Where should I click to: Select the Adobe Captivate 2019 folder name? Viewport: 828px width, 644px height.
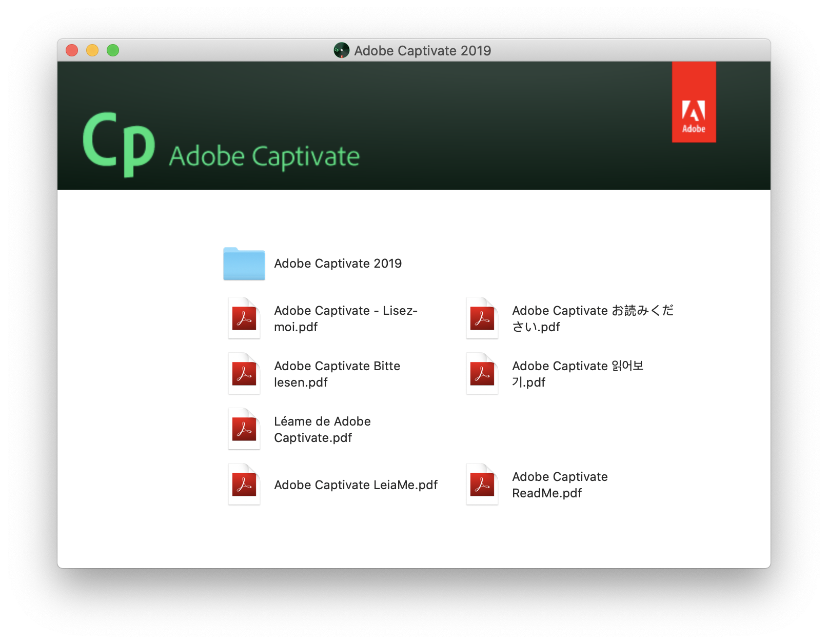338,264
